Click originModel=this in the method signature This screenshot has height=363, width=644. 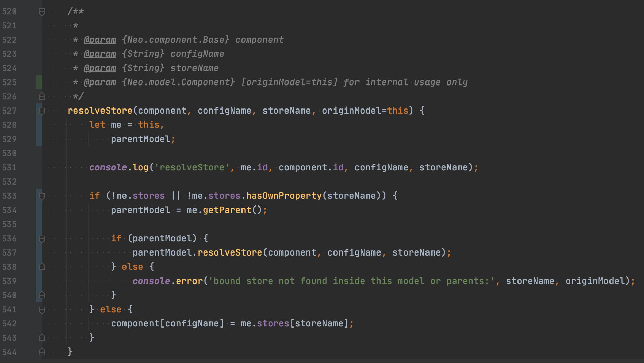point(365,111)
